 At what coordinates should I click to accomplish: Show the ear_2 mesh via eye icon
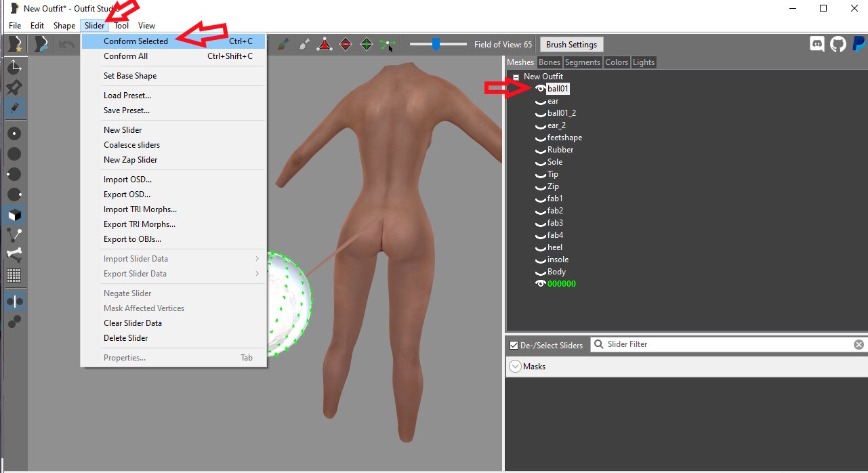(x=541, y=125)
